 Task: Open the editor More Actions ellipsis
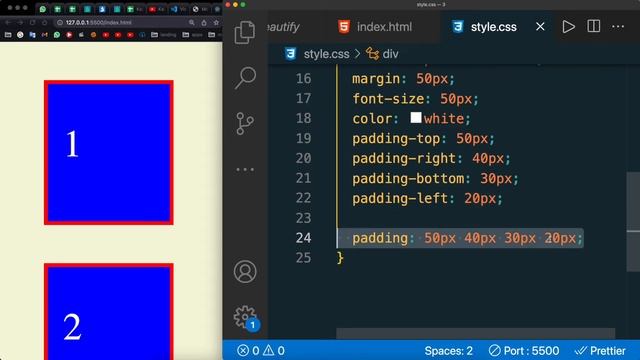[x=618, y=27]
